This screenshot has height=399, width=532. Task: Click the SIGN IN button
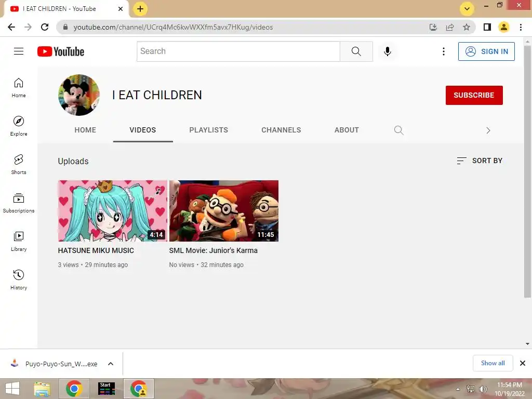(x=486, y=51)
